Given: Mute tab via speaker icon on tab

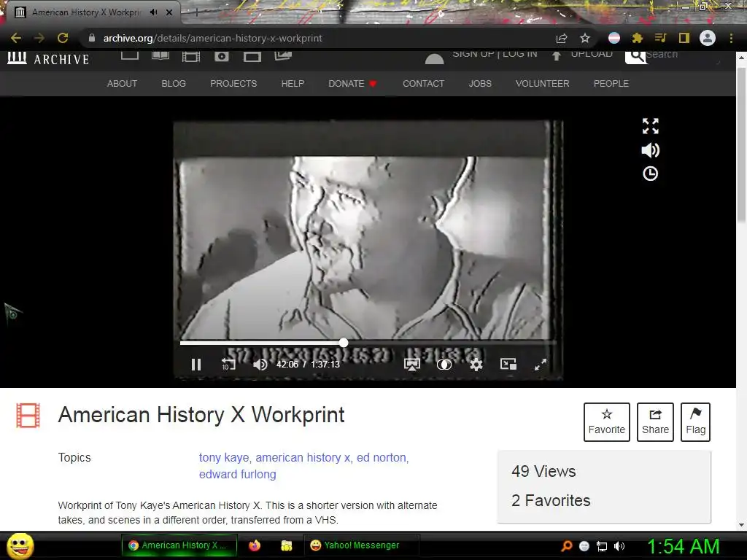Looking at the screenshot, I should pos(153,12).
